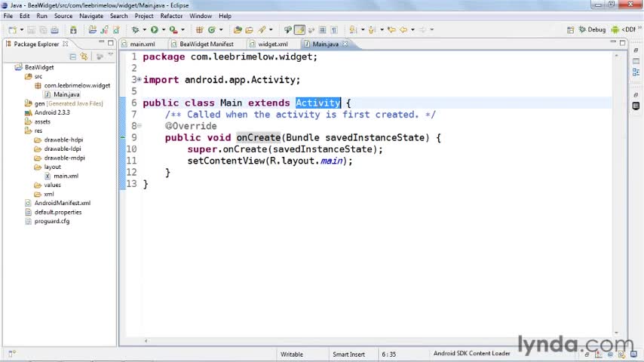Image resolution: width=644 pixels, height=362 pixels.
Task: Show hidden perspectives chevron
Action: 639,29
